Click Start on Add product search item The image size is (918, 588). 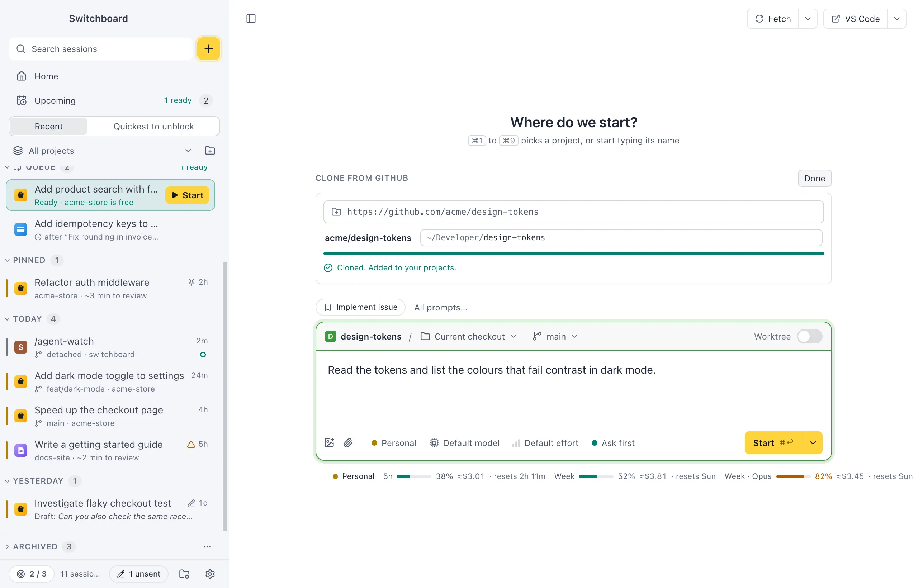tap(187, 195)
